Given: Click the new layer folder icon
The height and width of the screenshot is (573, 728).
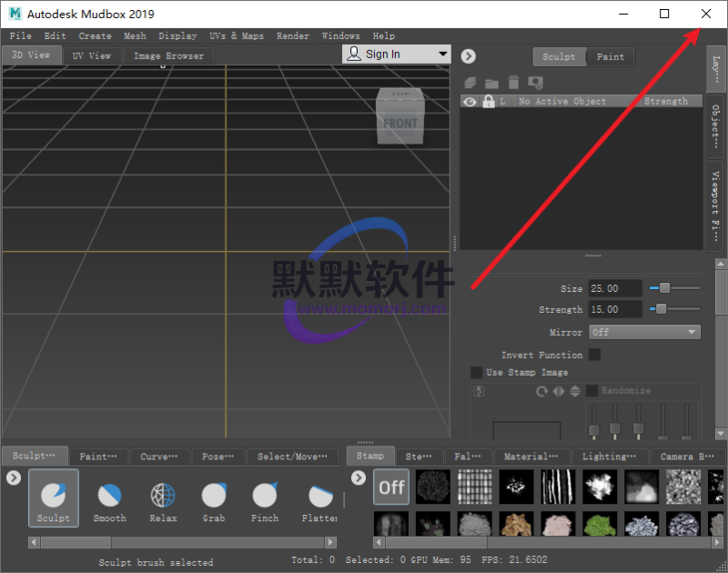Looking at the screenshot, I should click(x=492, y=83).
